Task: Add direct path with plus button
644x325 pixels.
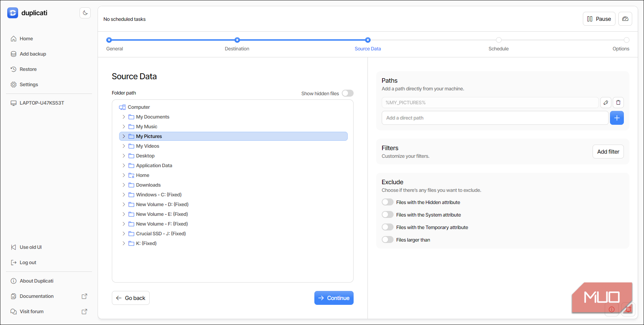Action: (617, 118)
